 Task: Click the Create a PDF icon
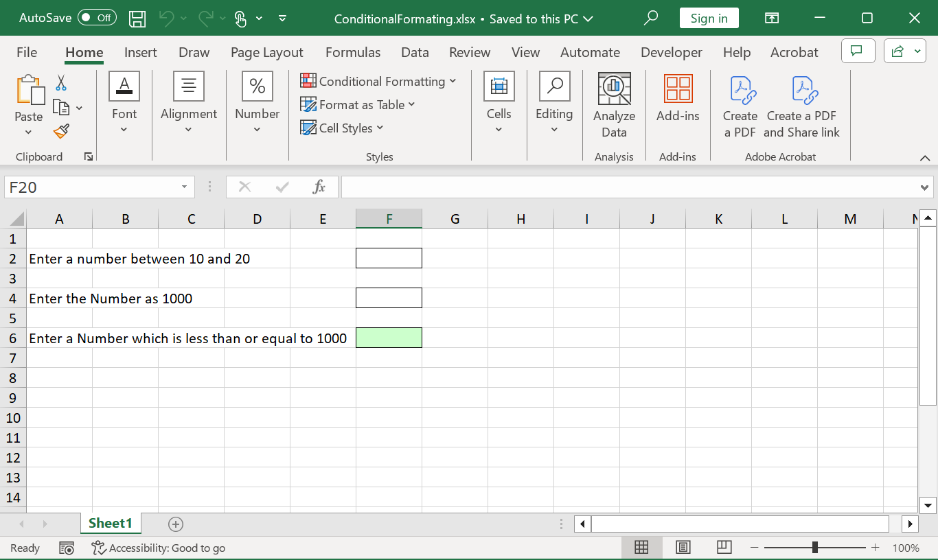coord(740,89)
